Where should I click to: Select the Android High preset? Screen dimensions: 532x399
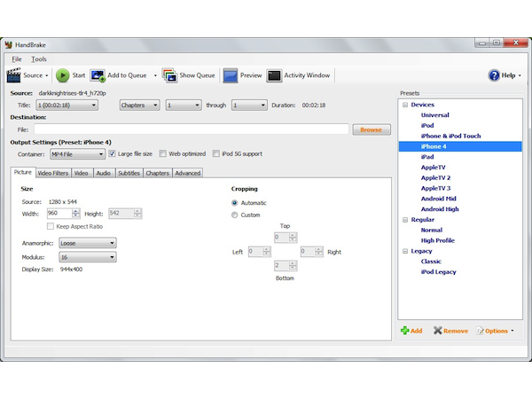[440, 209]
